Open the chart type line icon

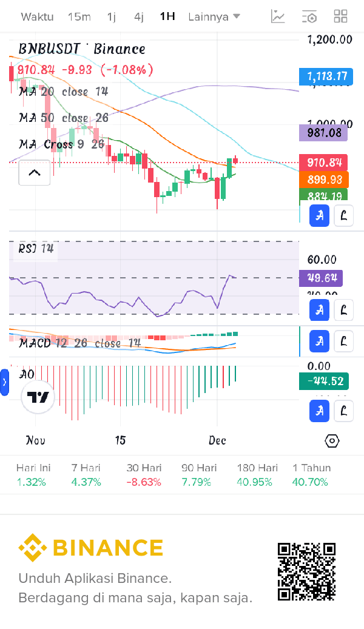point(278,16)
